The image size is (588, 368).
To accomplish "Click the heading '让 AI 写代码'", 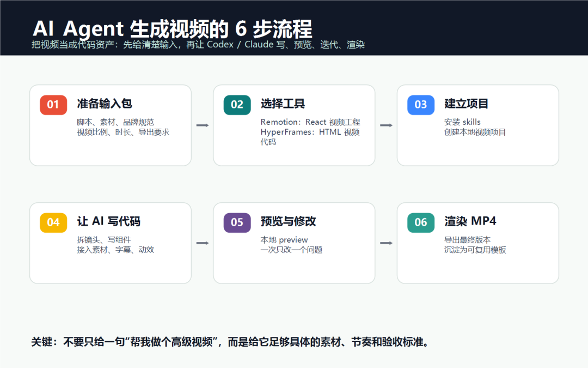I will click(109, 221).
